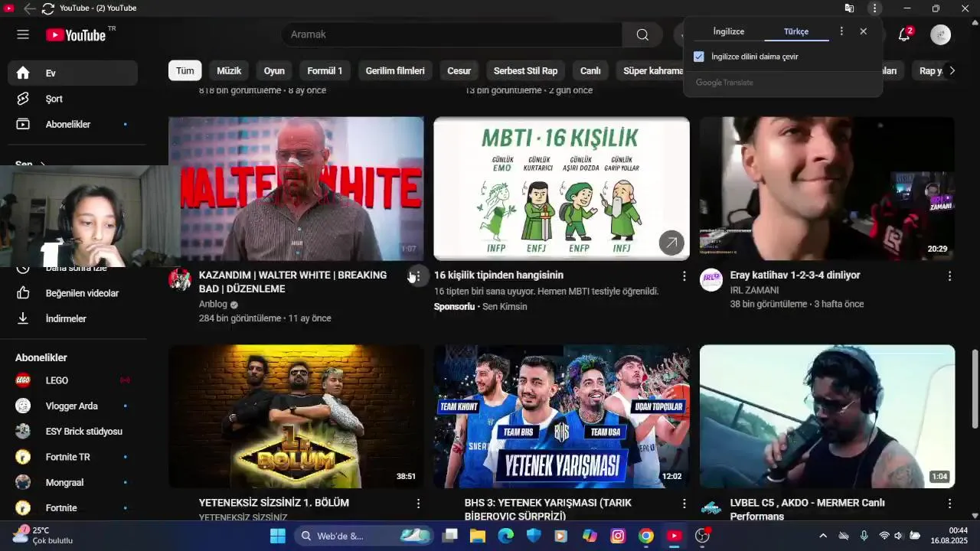Play LVBEL C5 Mermer thumbnail

tap(827, 416)
